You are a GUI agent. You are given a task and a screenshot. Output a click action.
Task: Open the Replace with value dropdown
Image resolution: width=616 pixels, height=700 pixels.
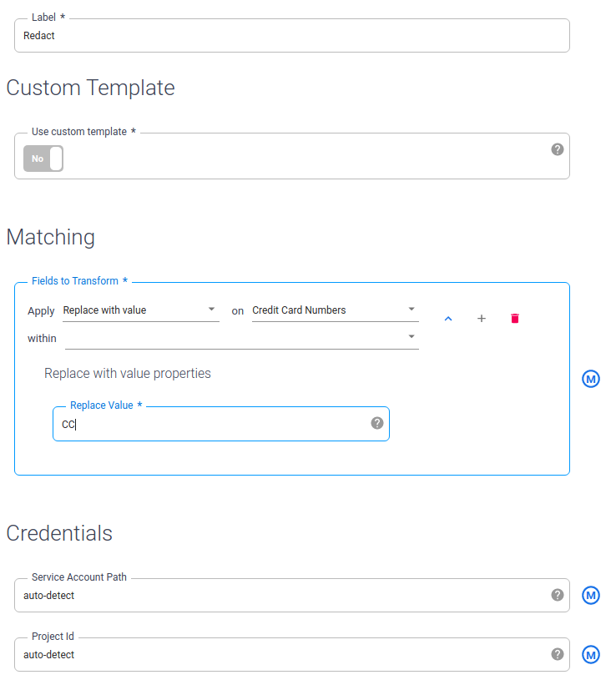(x=140, y=310)
